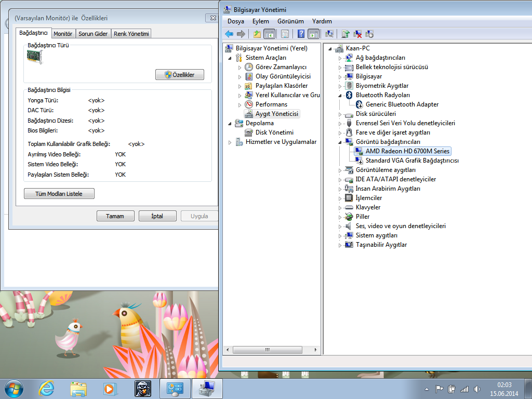532x399 pixels.
Task: Select Generic Bluetooth Adapter device
Action: [402, 104]
